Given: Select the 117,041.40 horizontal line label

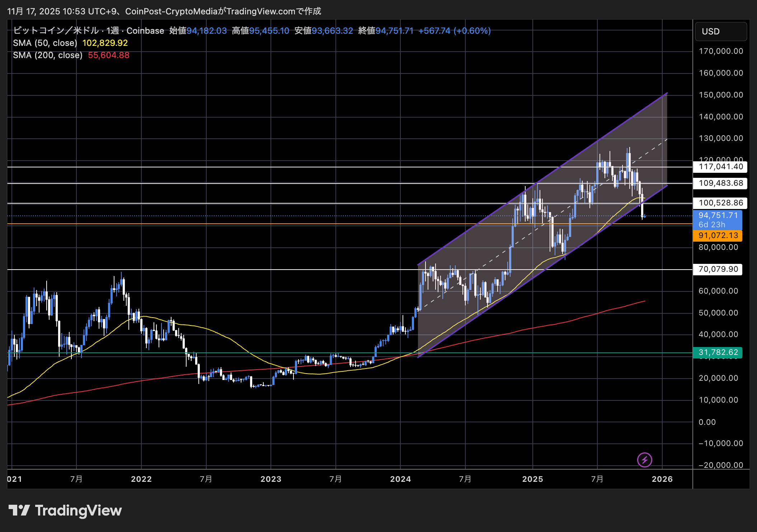Looking at the screenshot, I should click(720, 167).
